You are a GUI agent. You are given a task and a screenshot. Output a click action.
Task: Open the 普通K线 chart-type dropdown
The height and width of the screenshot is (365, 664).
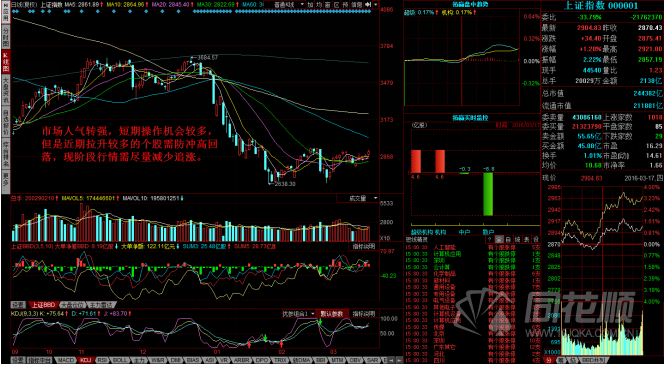tap(288, 4)
